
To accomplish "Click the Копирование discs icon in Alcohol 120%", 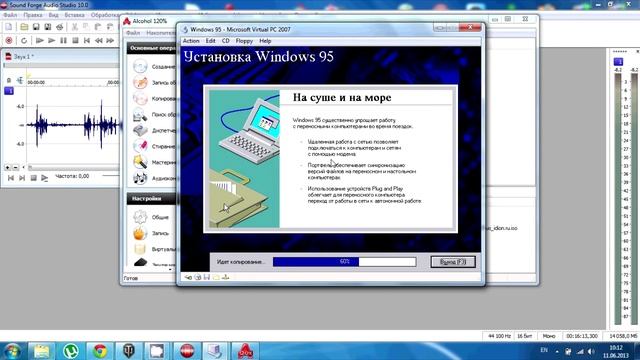I will tap(140, 98).
